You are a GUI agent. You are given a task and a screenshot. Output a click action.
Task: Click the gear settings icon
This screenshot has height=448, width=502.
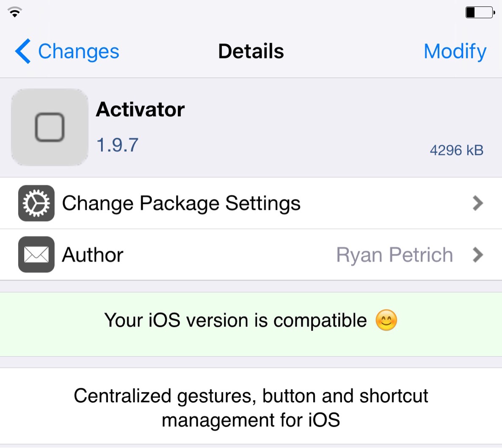pos(36,203)
